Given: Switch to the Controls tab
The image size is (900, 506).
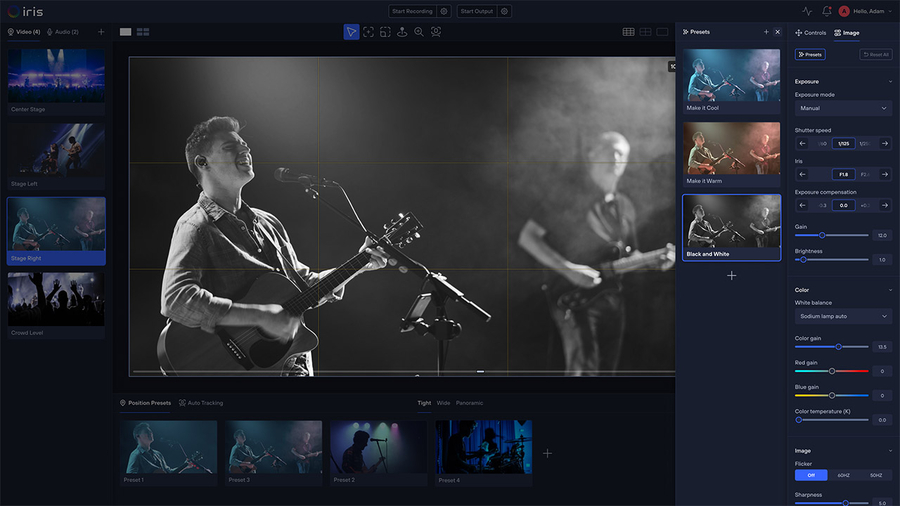Looking at the screenshot, I should 811,32.
